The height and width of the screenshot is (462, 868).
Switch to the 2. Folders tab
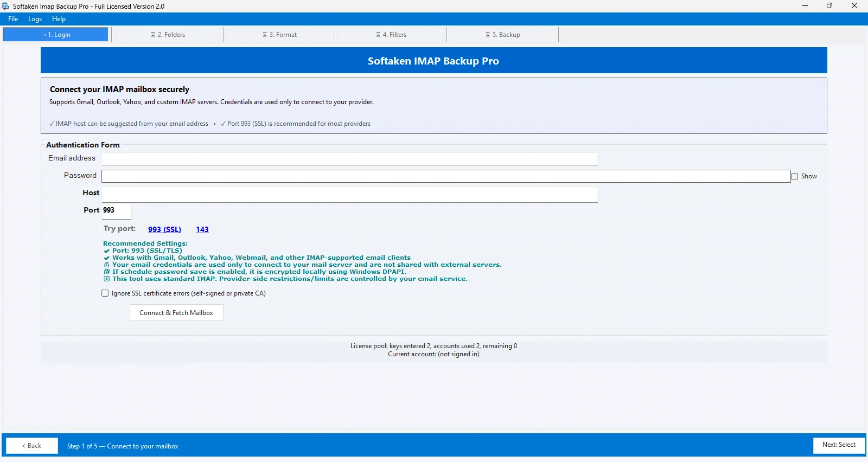168,35
